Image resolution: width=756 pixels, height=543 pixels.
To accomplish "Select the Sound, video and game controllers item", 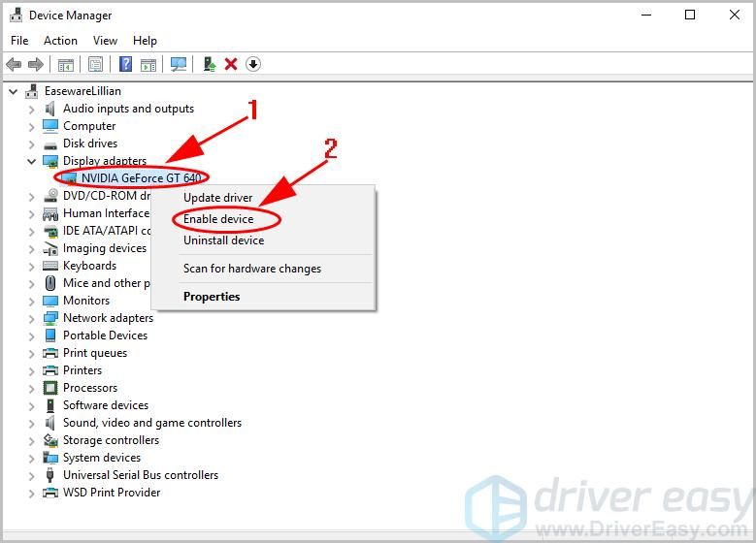I will (151, 423).
